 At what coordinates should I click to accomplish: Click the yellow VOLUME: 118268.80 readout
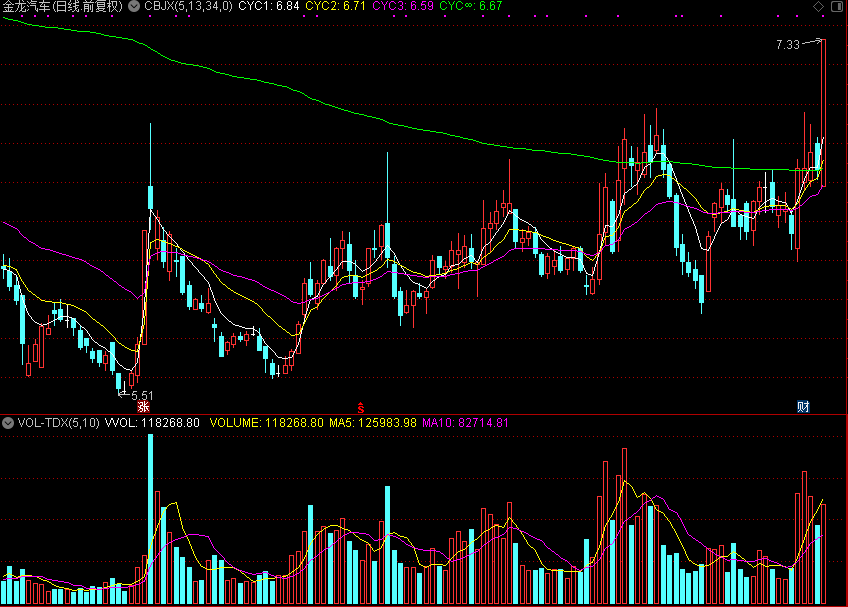pyautogui.click(x=267, y=423)
